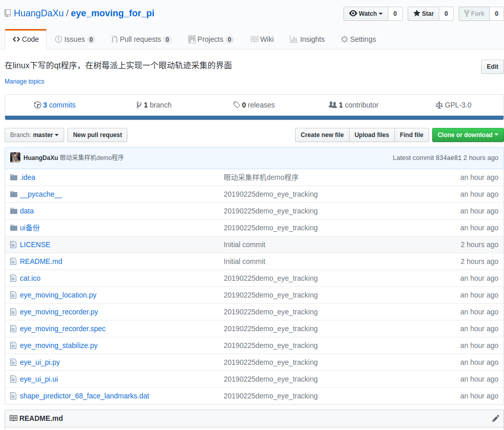Expand Clone or download dropdown
Viewport: 504px width, 430px height.
coord(468,135)
